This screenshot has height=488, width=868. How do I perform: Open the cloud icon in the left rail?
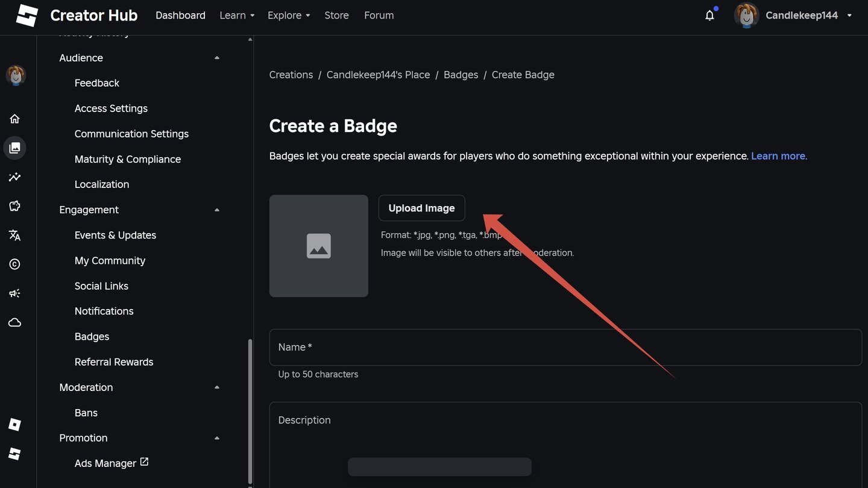click(15, 322)
